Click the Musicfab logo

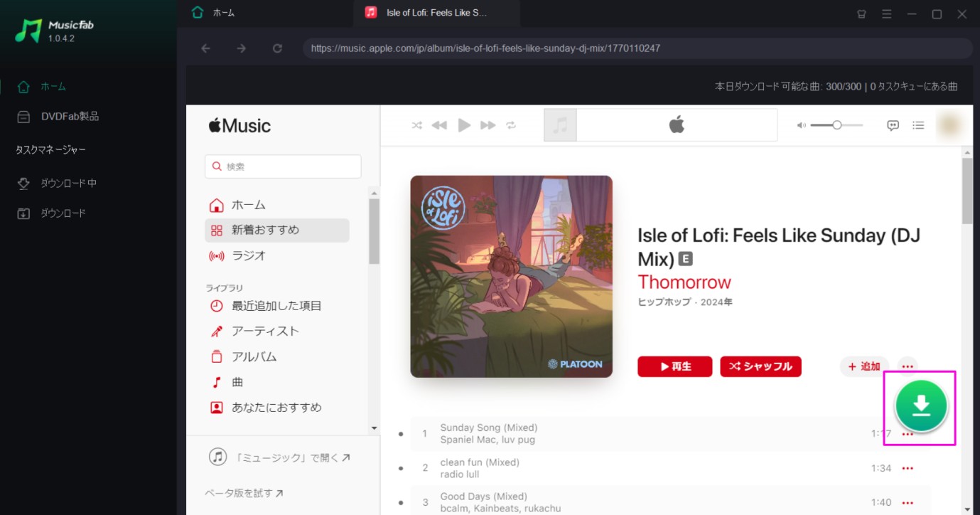[55, 31]
